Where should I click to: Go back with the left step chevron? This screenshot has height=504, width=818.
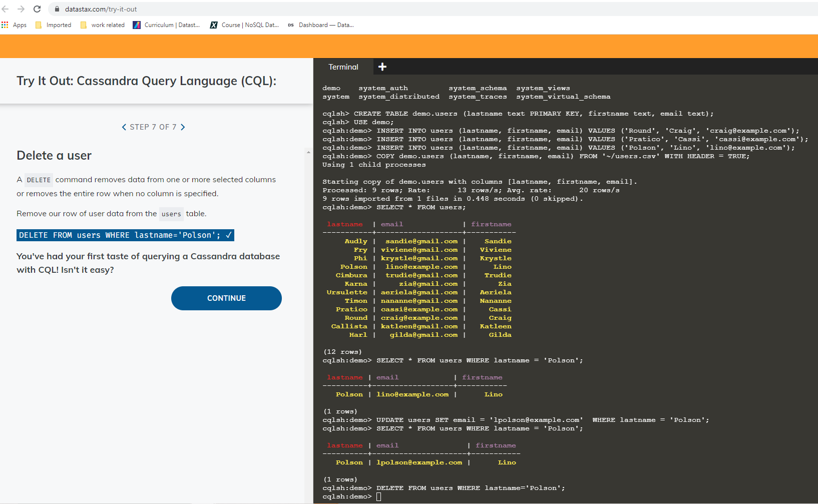tap(124, 127)
